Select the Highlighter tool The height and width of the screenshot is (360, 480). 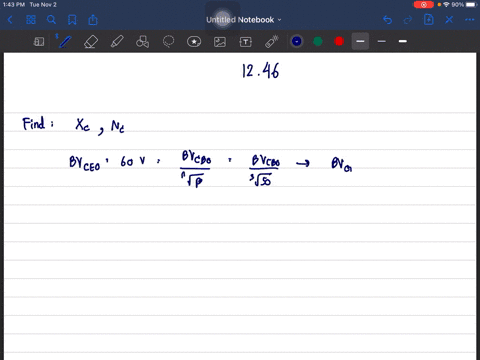click(x=117, y=42)
